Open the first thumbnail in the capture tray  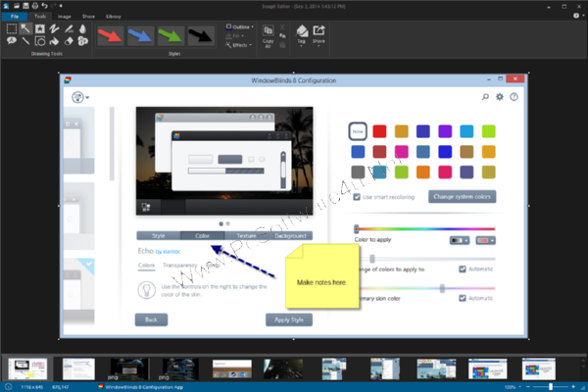tap(27, 368)
